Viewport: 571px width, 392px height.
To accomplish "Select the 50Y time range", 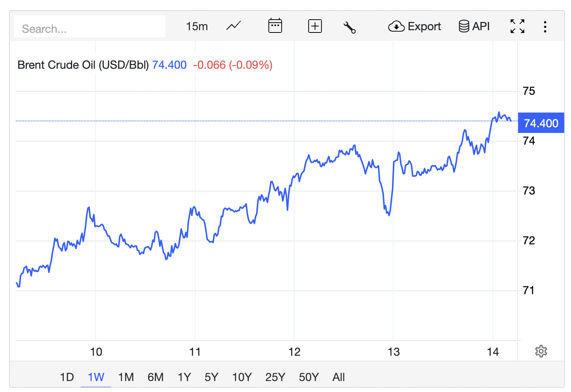I will click(309, 377).
